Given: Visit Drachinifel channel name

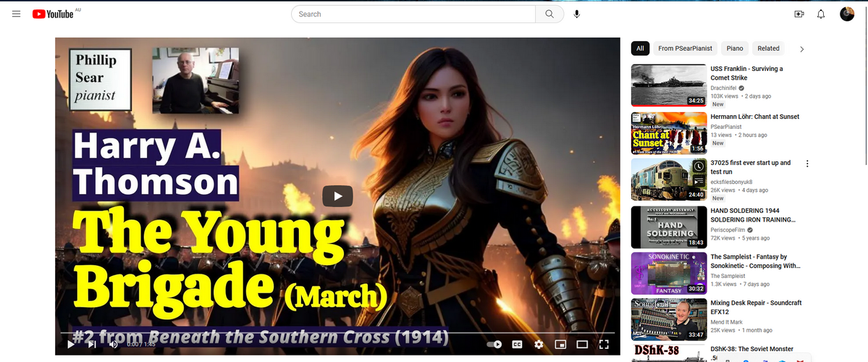Looking at the screenshot, I should pos(723,88).
